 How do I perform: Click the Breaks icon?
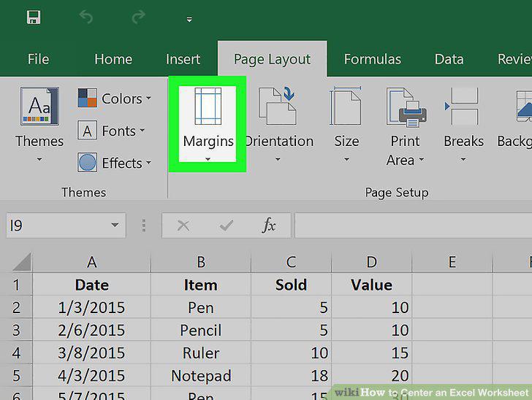(x=461, y=106)
